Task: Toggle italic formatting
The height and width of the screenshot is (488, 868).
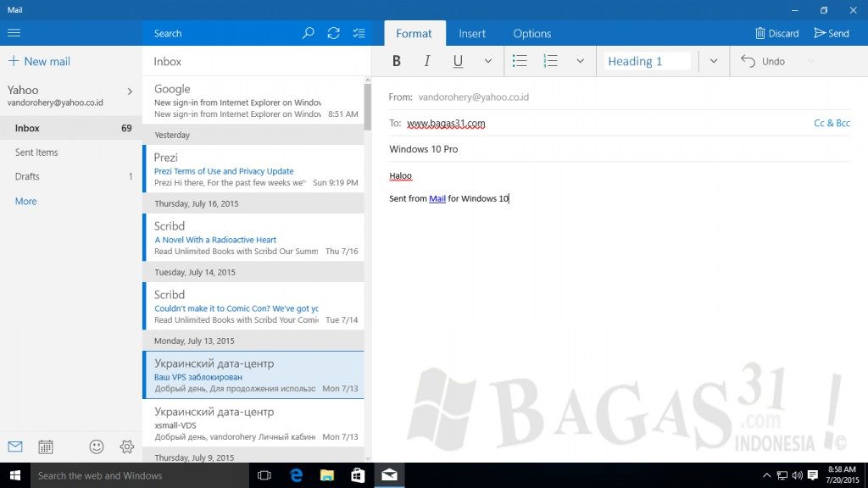Action: [x=427, y=61]
